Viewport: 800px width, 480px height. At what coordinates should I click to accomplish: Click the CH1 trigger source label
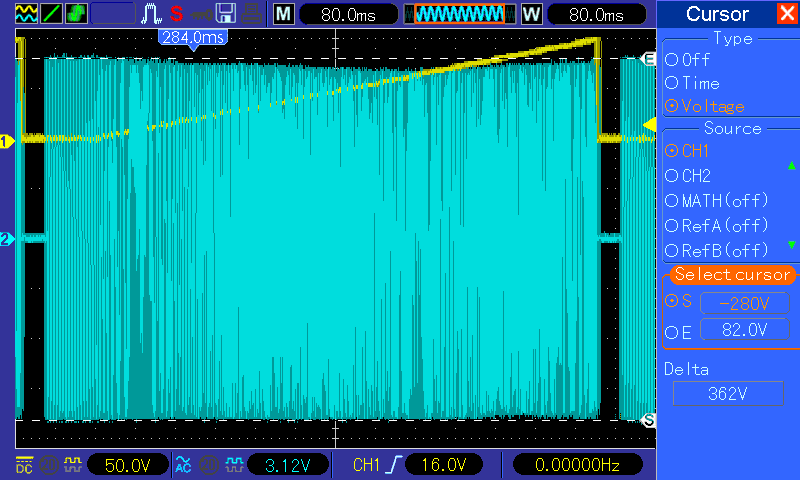tap(366, 465)
